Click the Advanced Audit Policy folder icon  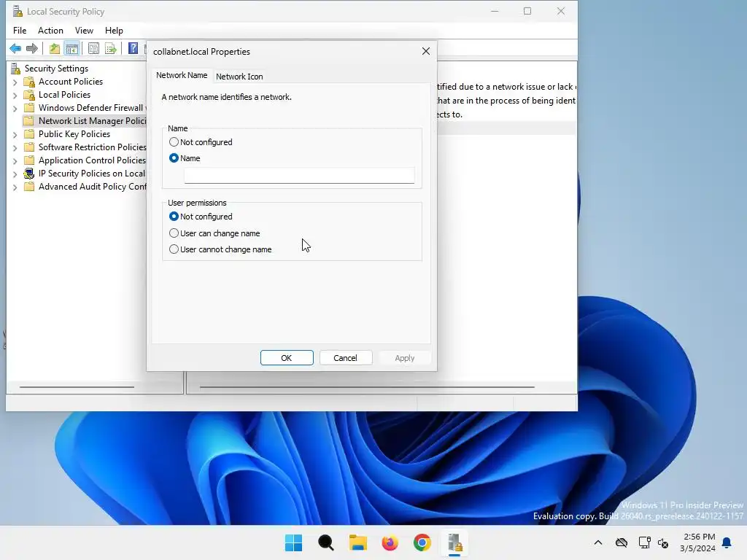pyautogui.click(x=29, y=187)
